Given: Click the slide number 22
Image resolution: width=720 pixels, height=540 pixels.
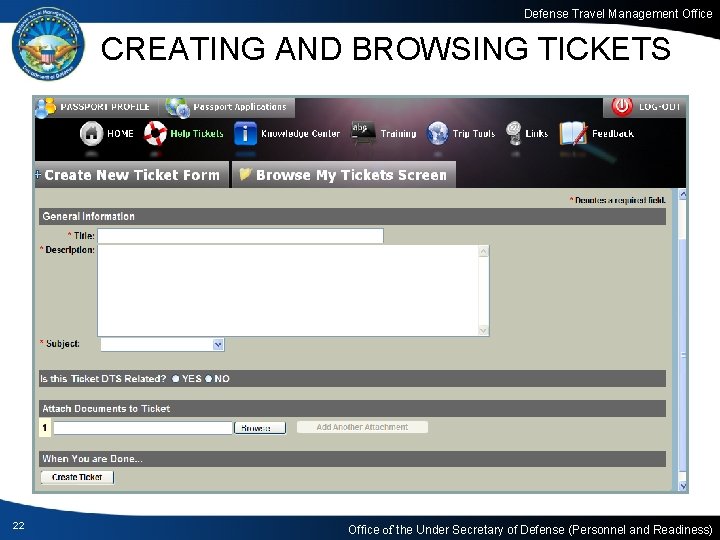Looking at the screenshot, I should 18,526.
